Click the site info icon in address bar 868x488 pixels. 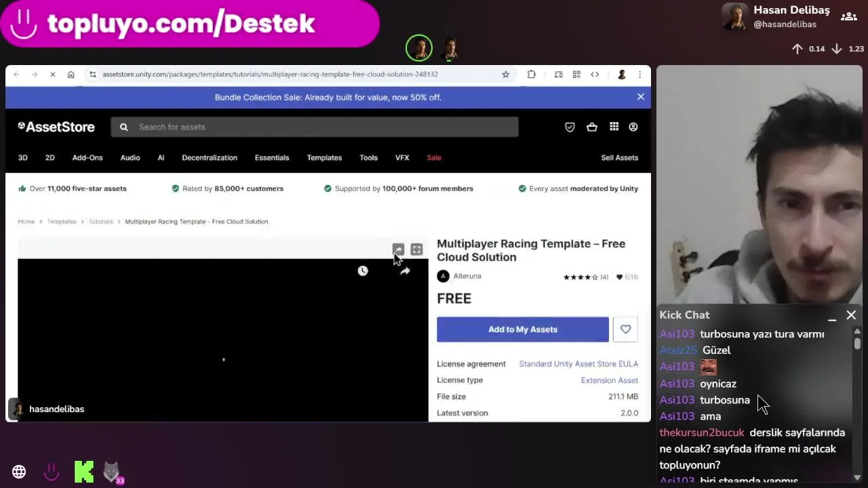click(93, 75)
